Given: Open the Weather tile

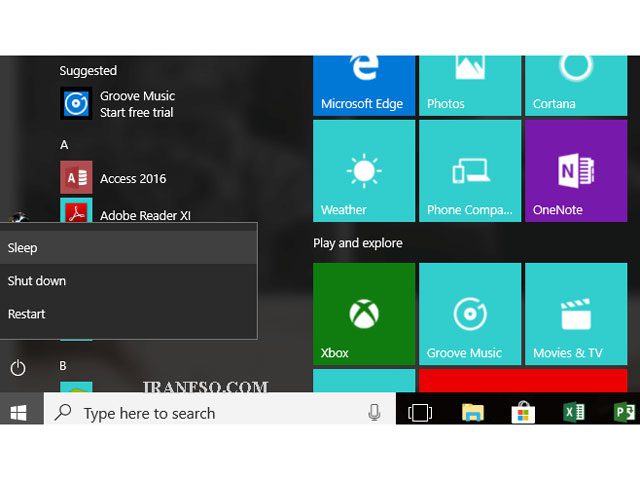Looking at the screenshot, I should (364, 171).
